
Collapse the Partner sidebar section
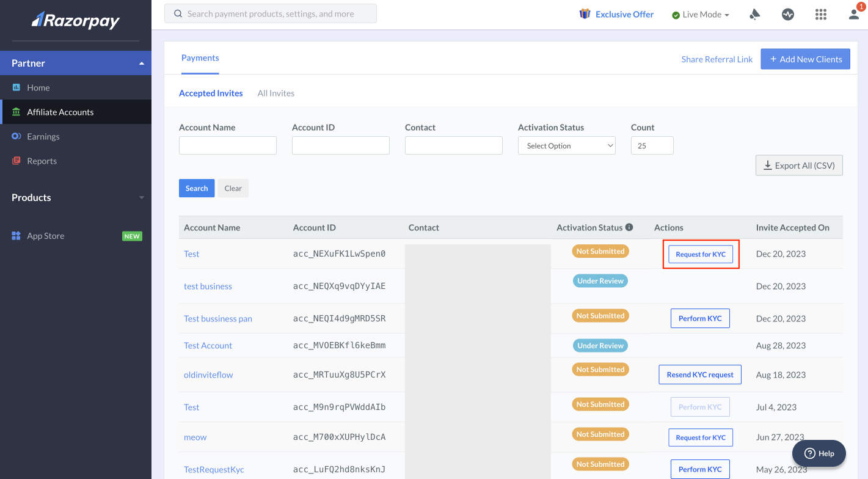(x=142, y=64)
